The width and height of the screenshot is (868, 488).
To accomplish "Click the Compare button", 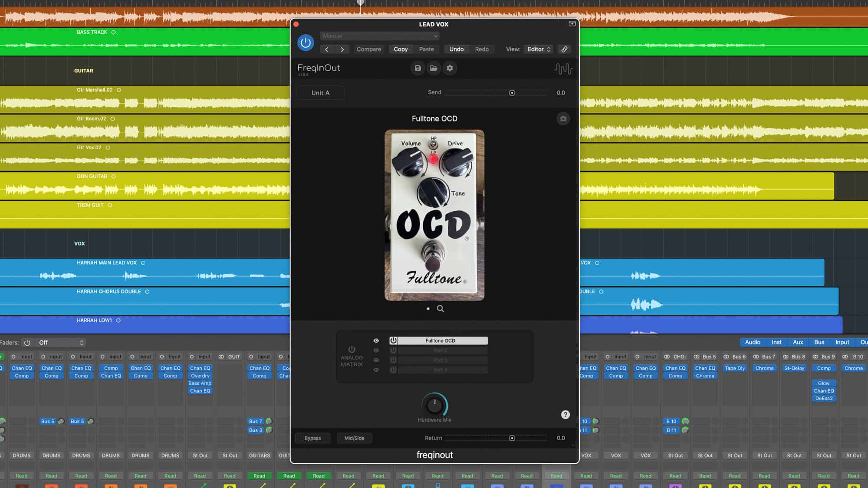I will pyautogui.click(x=369, y=49).
